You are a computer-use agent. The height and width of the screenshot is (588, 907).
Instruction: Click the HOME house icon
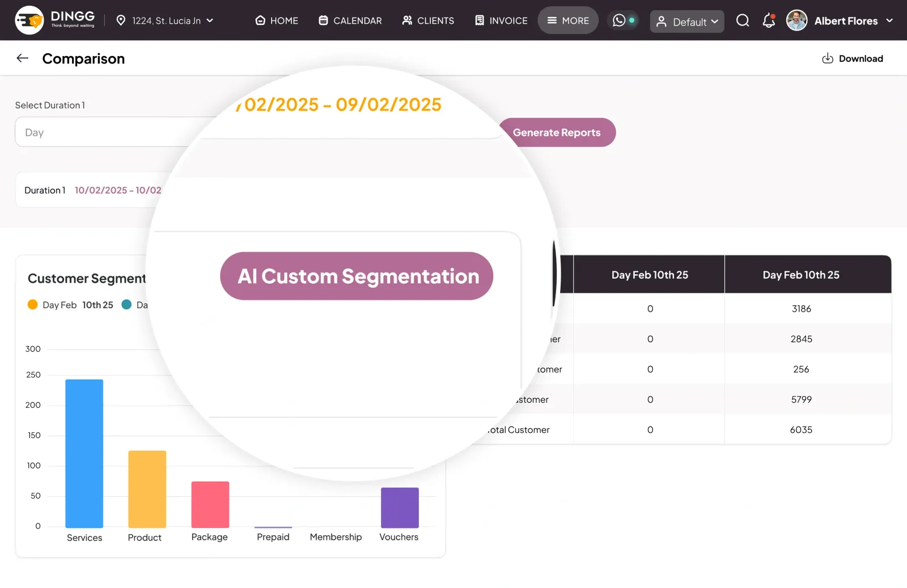click(x=260, y=20)
